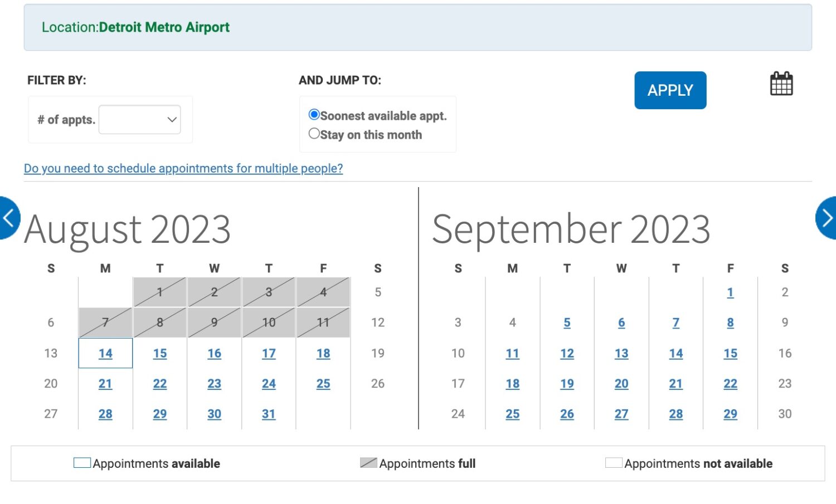Click the full August 10 date cell
The height and width of the screenshot is (504, 836).
click(x=269, y=323)
